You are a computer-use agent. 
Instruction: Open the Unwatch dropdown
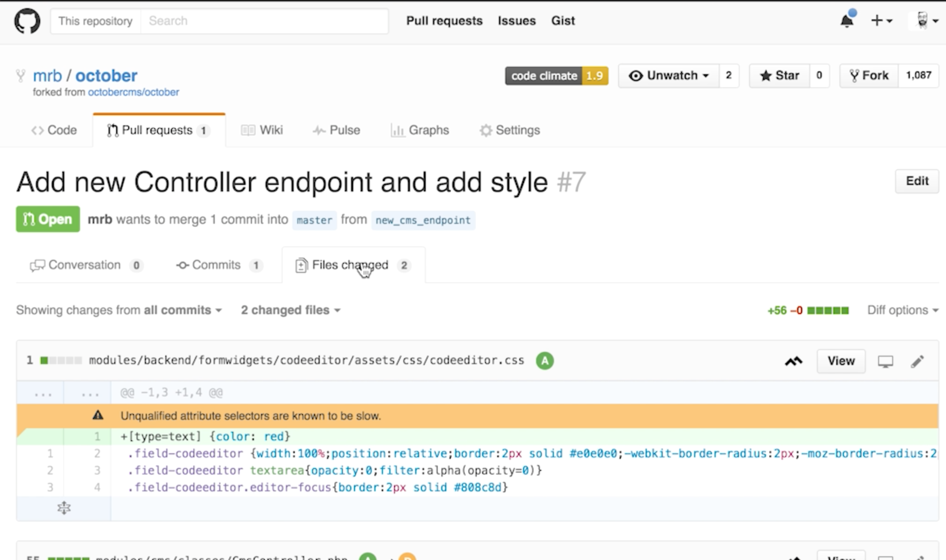pyautogui.click(x=669, y=76)
